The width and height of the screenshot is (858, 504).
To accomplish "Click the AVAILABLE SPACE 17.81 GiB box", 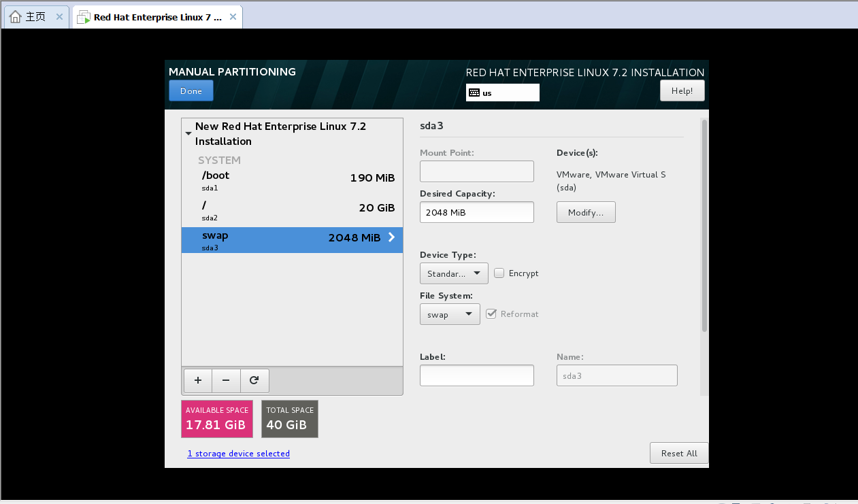I will click(x=217, y=419).
